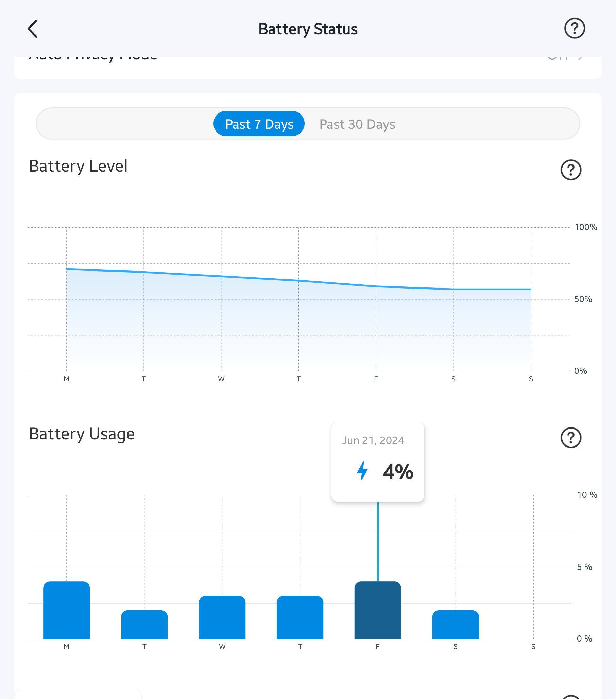
Task: Tap the 4% value in the tooltip
Action: (398, 472)
